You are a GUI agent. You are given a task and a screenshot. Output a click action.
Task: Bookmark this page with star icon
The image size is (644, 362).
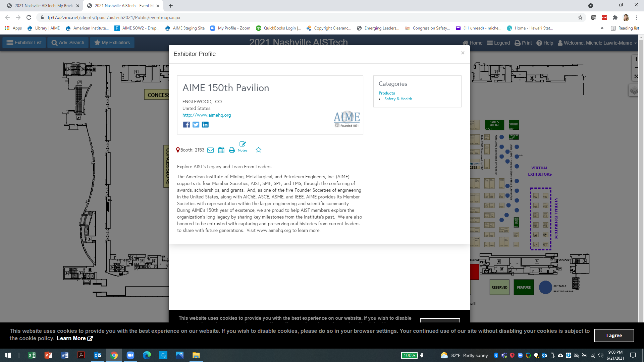[580, 17]
